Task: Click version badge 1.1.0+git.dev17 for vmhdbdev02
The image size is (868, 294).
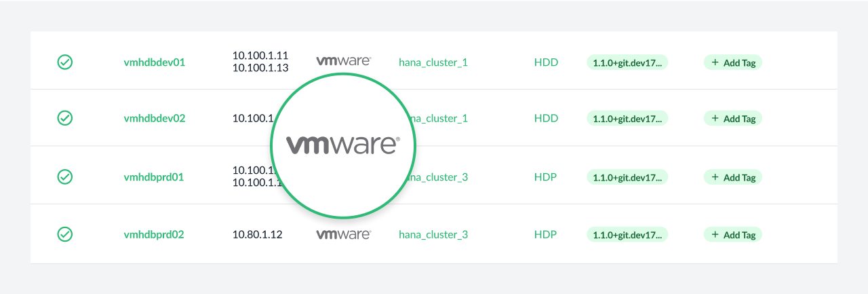Action: point(627,118)
